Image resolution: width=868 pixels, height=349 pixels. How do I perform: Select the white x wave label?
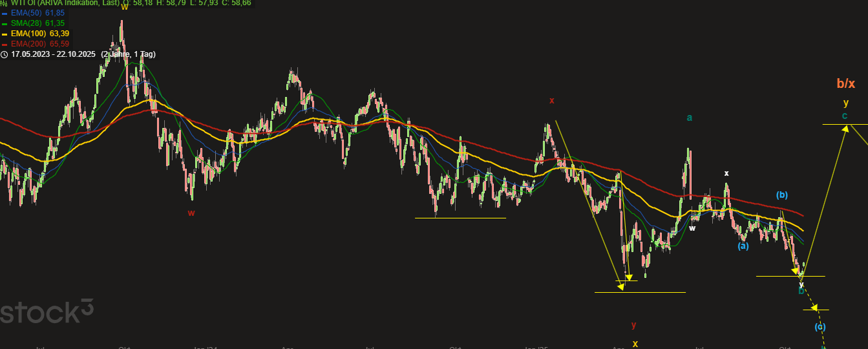click(726, 173)
